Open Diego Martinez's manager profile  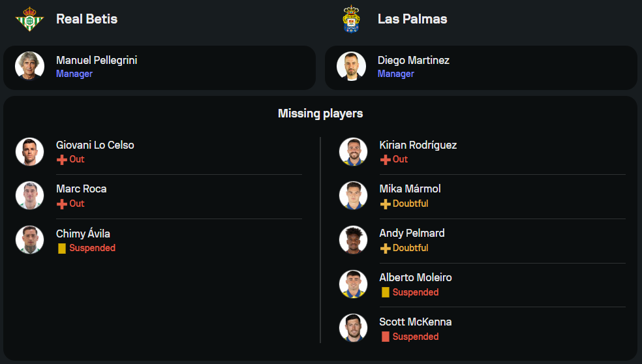(413, 61)
